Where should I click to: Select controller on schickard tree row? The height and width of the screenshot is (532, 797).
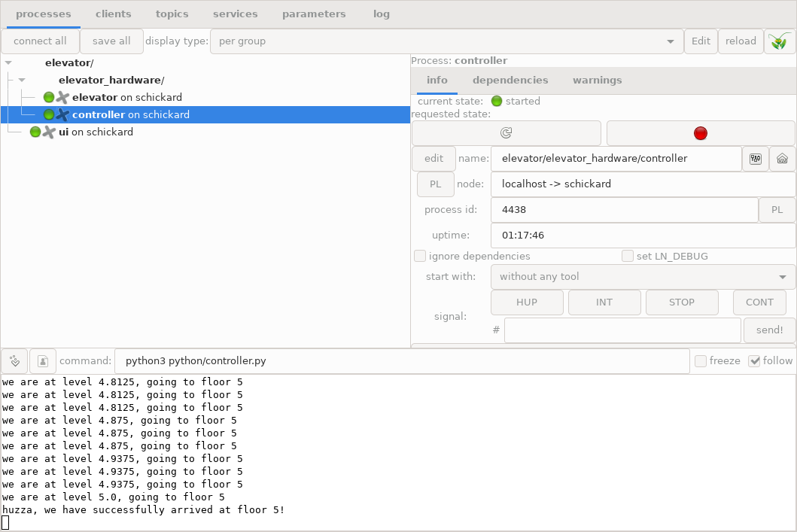pos(205,115)
